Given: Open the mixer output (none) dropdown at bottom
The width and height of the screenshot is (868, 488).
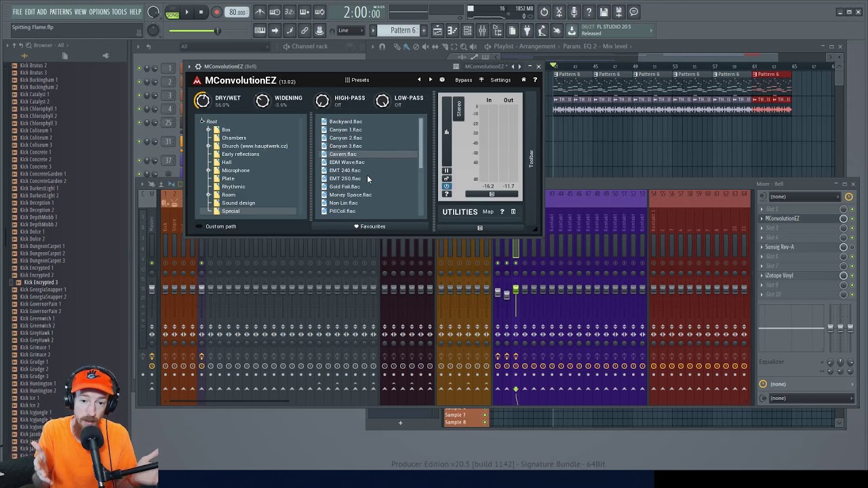Looking at the screenshot, I should tap(810, 398).
